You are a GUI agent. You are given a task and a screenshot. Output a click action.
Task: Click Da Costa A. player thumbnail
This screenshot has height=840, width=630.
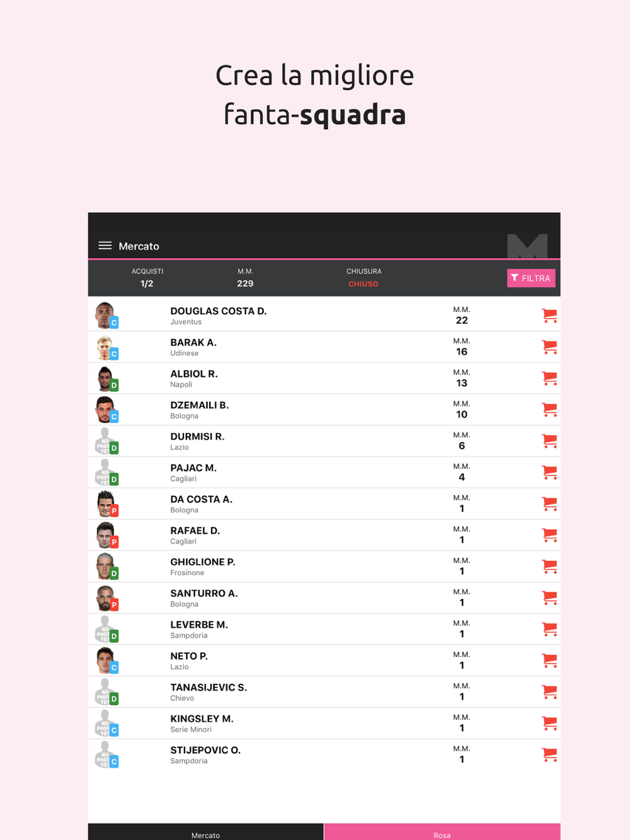click(x=105, y=504)
